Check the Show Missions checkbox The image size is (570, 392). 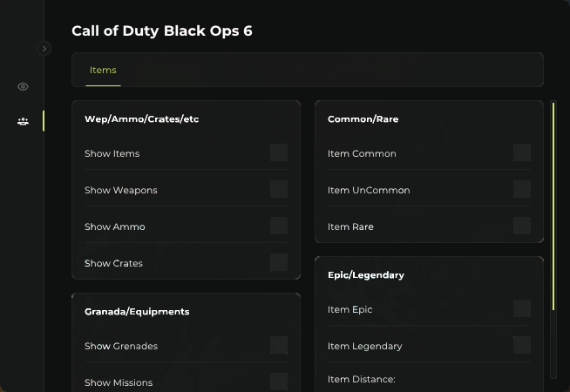click(x=279, y=382)
